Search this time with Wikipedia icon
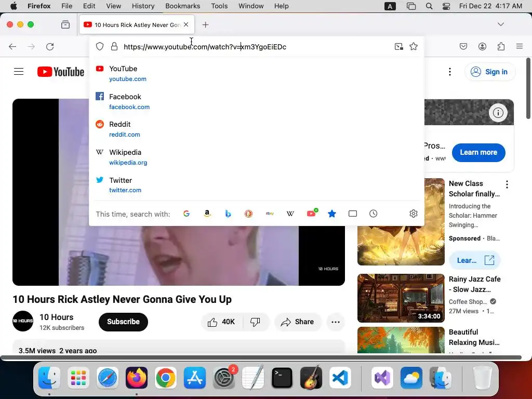This screenshot has width=532, height=399. [x=290, y=214]
